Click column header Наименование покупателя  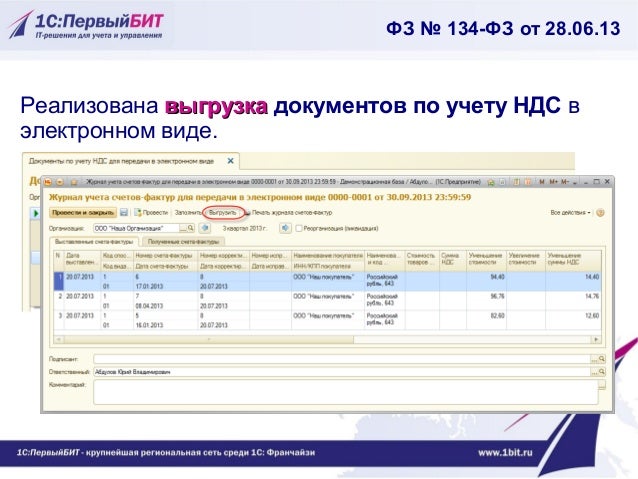[x=328, y=256]
